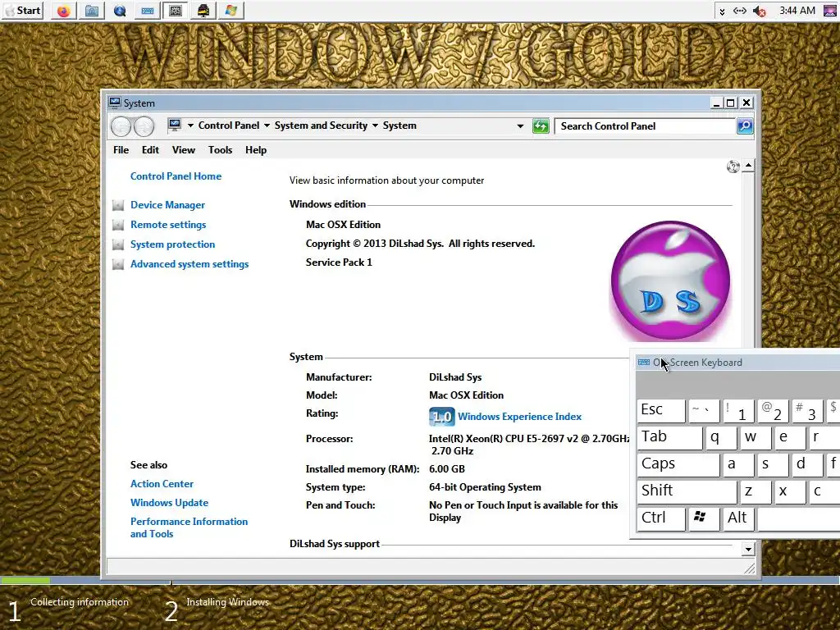
Task: Focus the Search Control Panel field
Action: (x=645, y=126)
